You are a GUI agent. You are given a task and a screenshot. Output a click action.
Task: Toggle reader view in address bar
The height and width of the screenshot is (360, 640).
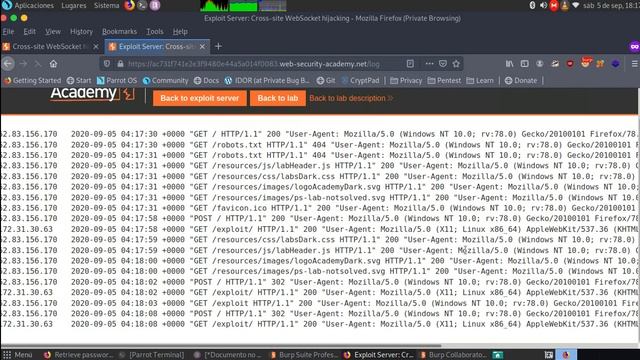click(x=410, y=64)
